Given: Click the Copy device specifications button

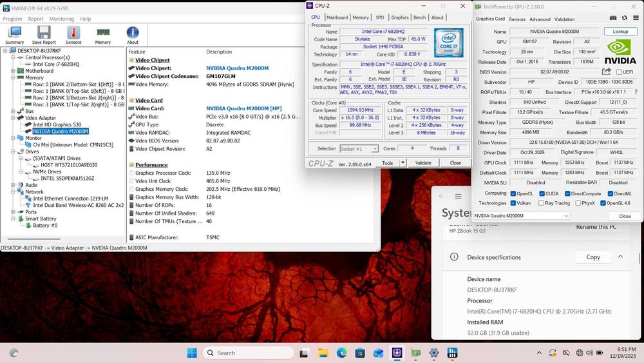Looking at the screenshot, I should tap(592, 257).
